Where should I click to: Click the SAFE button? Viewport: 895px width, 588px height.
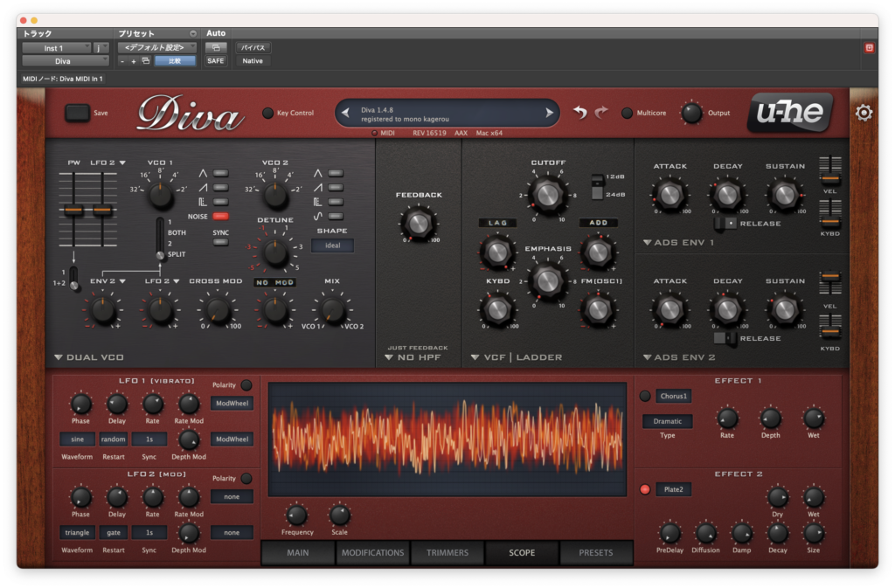216,61
